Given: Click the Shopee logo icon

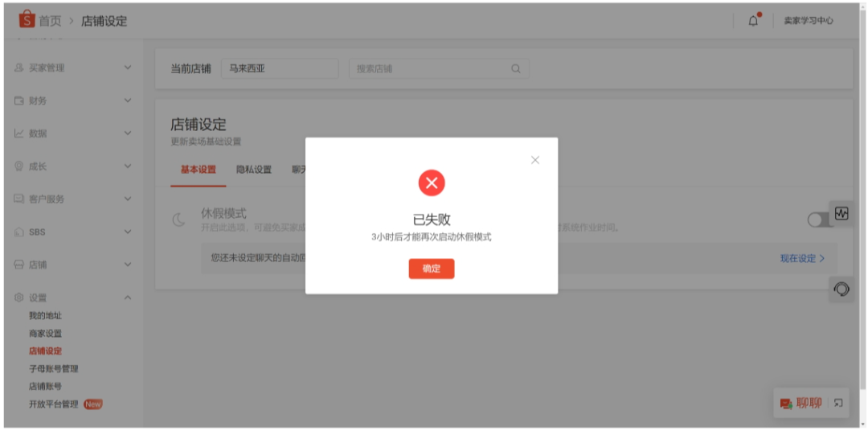Looking at the screenshot, I should coord(27,20).
